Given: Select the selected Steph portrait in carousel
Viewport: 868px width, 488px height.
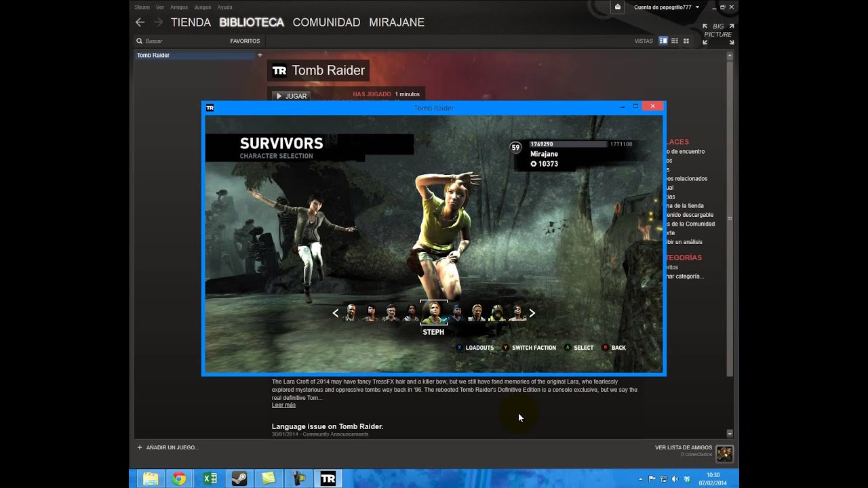Looking at the screenshot, I should (x=433, y=312).
